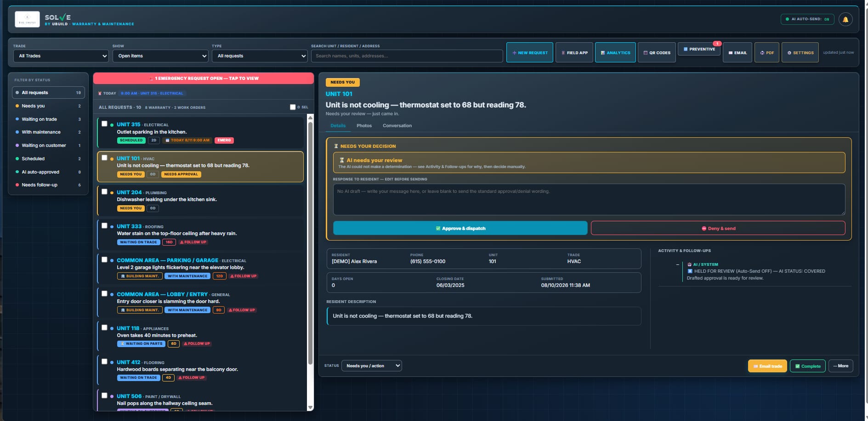This screenshot has width=868, height=421.
Task: Open the Show dropdown showing Open items
Action: (x=160, y=56)
